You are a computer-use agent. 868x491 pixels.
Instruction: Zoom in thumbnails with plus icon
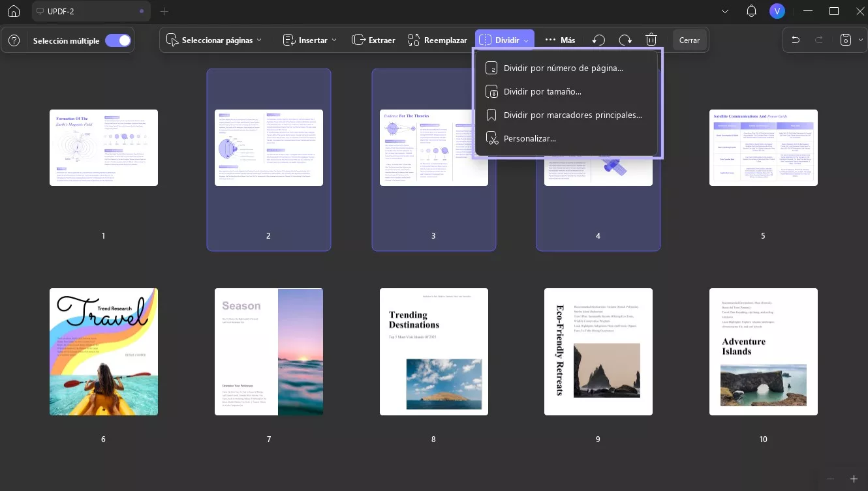click(x=854, y=479)
